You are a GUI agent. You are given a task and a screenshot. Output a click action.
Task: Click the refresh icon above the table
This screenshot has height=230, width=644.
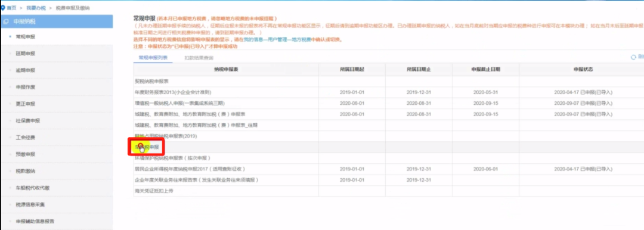633,57
